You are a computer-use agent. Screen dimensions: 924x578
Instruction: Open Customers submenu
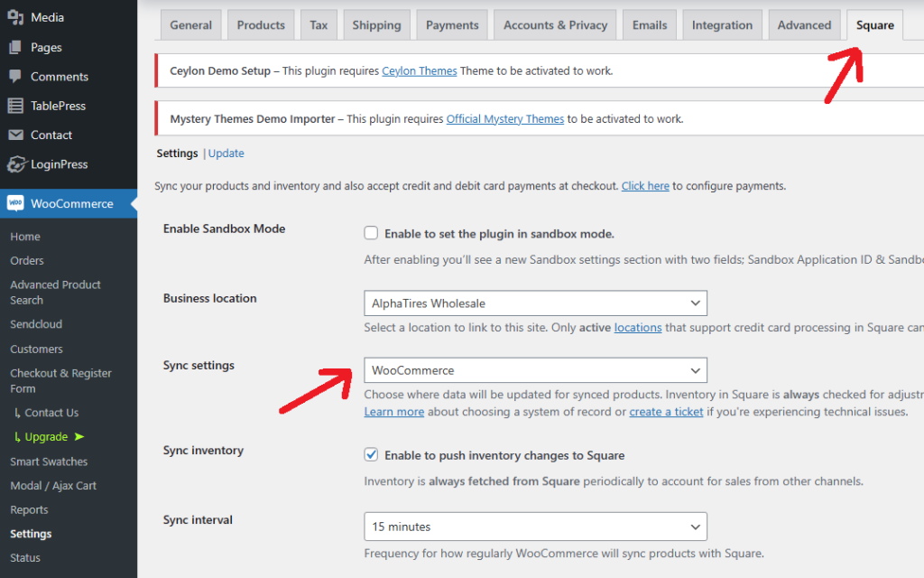[x=36, y=350]
